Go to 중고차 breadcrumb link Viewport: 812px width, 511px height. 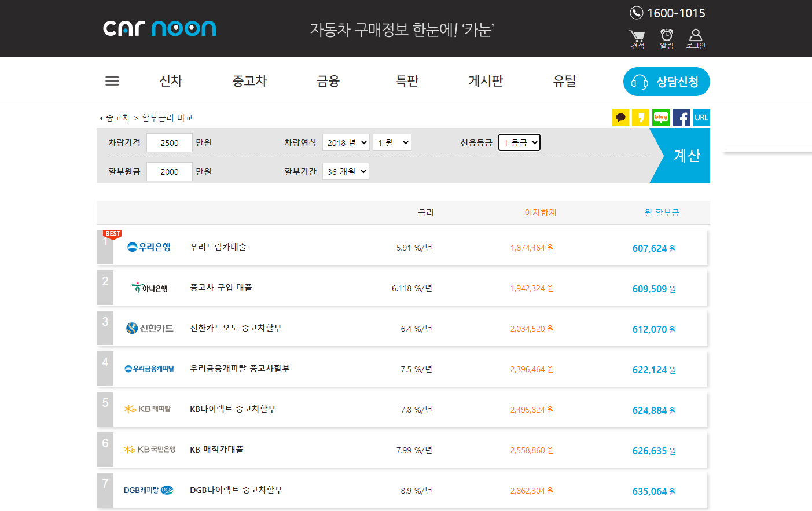click(118, 117)
